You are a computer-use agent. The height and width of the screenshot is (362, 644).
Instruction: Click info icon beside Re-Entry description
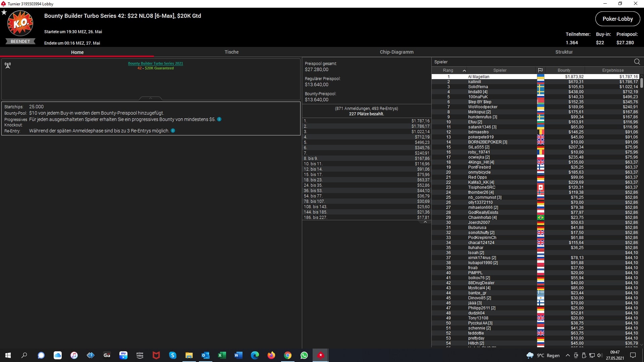click(173, 131)
